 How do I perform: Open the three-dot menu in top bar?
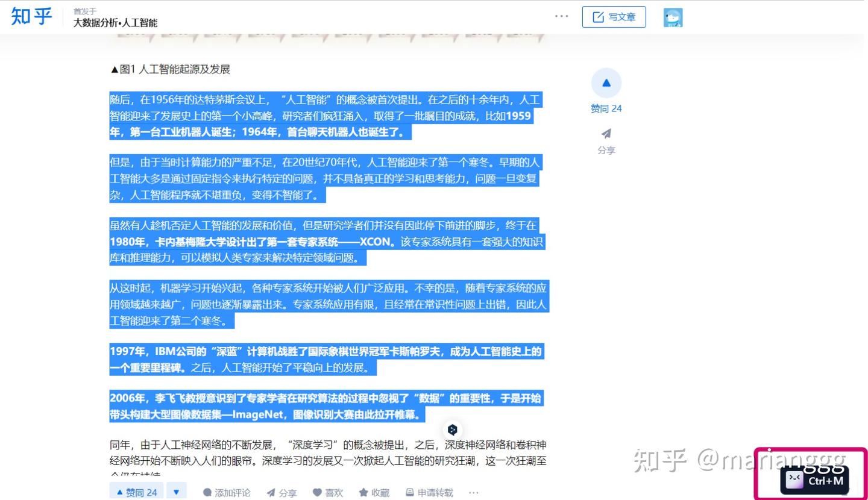click(x=561, y=16)
